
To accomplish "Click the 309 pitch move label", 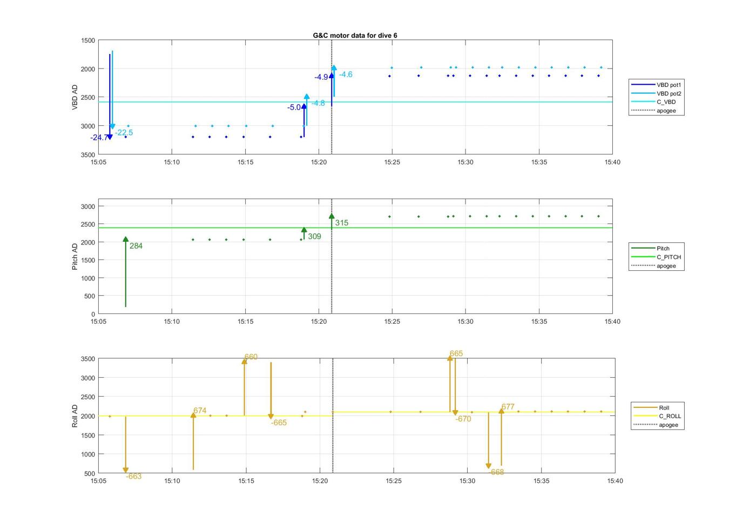I will coord(314,236).
